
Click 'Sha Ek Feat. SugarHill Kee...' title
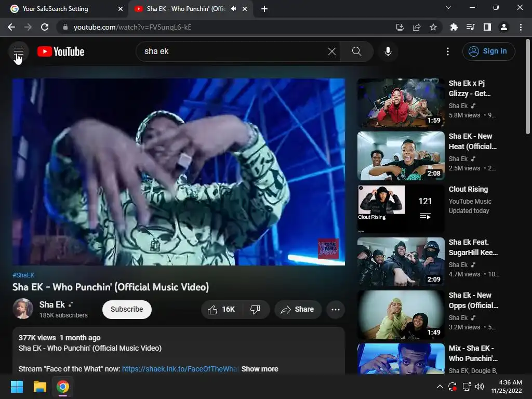pyautogui.click(x=473, y=247)
